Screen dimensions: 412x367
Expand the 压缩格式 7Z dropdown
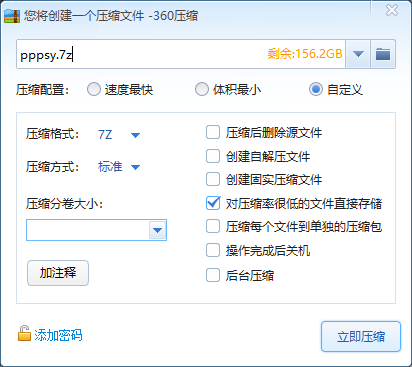[x=135, y=135]
